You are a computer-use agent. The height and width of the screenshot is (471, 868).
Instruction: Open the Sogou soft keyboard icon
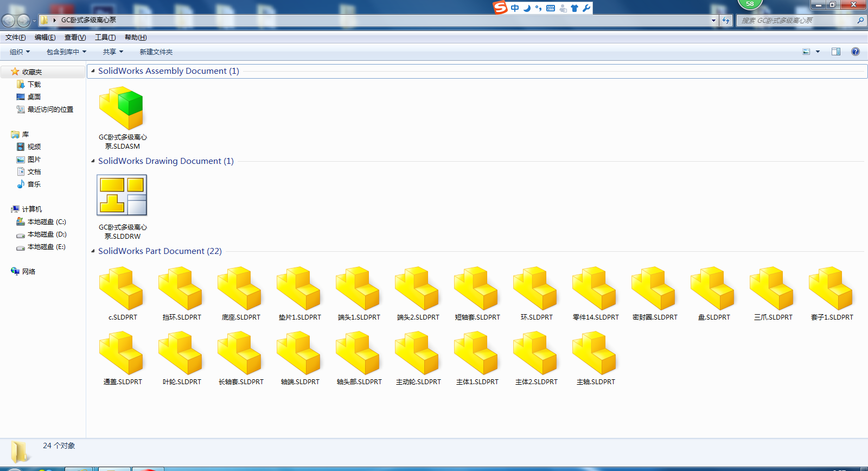[x=551, y=8]
